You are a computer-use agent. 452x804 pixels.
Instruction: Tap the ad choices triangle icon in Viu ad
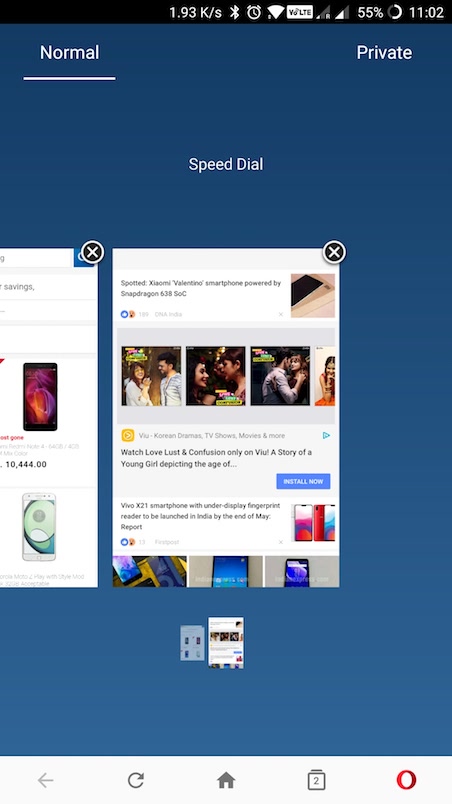click(326, 435)
